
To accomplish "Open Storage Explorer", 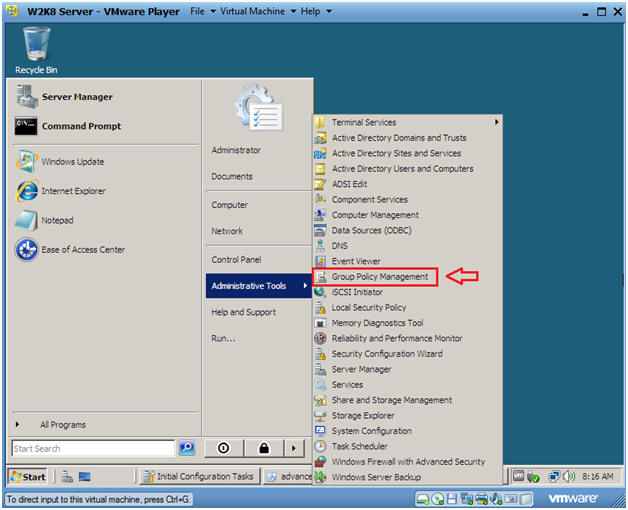I will [354, 415].
